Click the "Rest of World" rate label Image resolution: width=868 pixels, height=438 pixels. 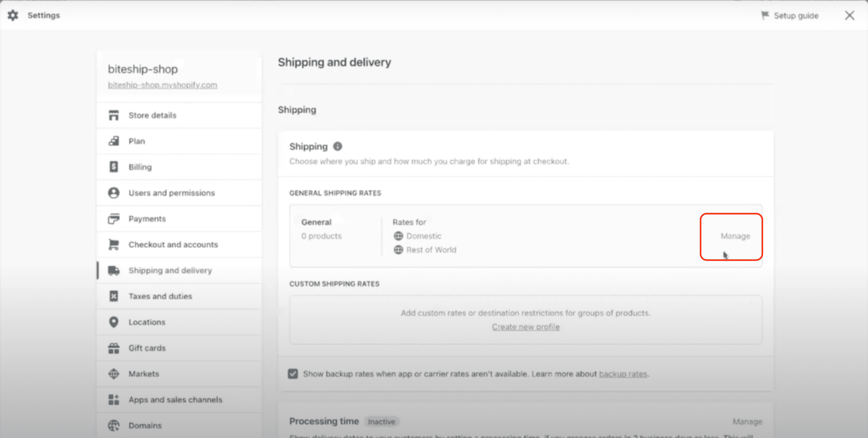431,250
